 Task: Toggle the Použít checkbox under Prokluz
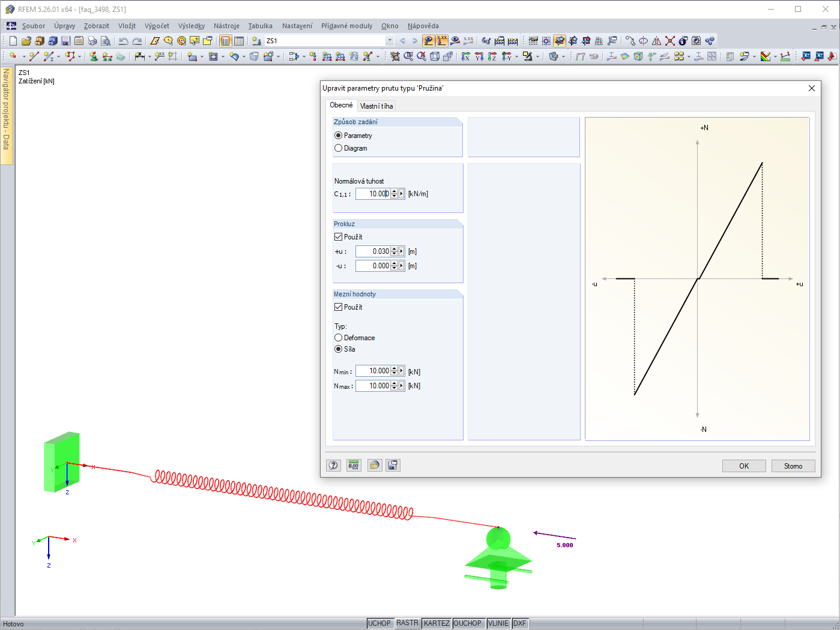pyautogui.click(x=338, y=237)
